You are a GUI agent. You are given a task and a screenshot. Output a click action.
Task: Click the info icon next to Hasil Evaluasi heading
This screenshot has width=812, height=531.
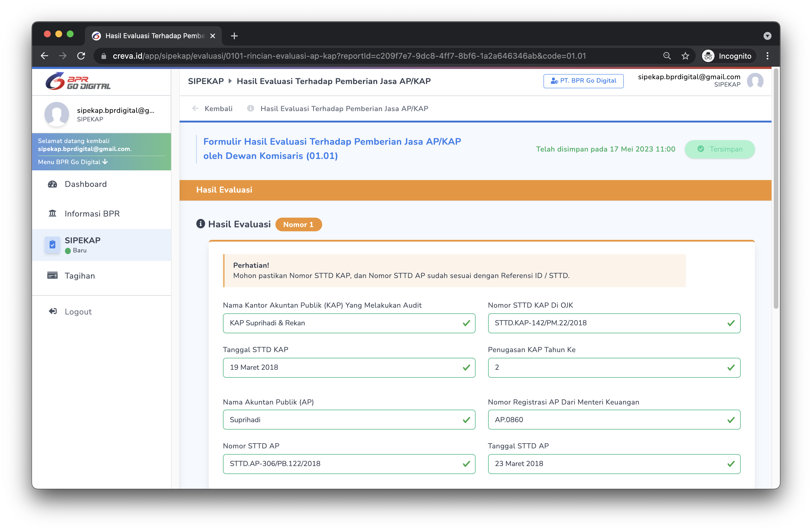pyautogui.click(x=200, y=224)
